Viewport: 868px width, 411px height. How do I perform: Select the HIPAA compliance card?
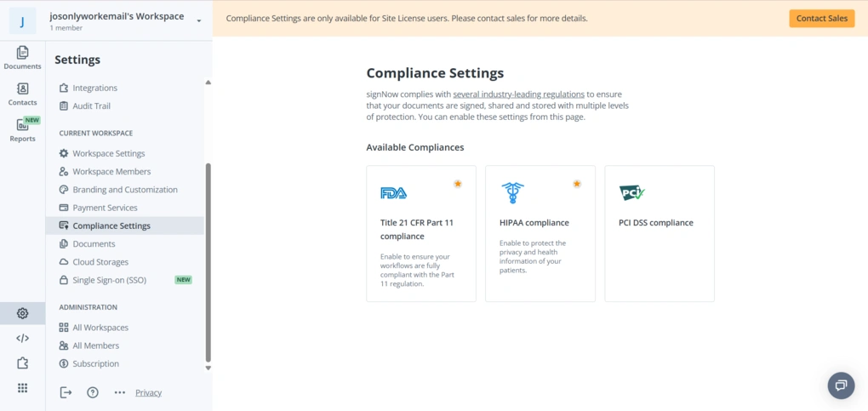coord(540,233)
